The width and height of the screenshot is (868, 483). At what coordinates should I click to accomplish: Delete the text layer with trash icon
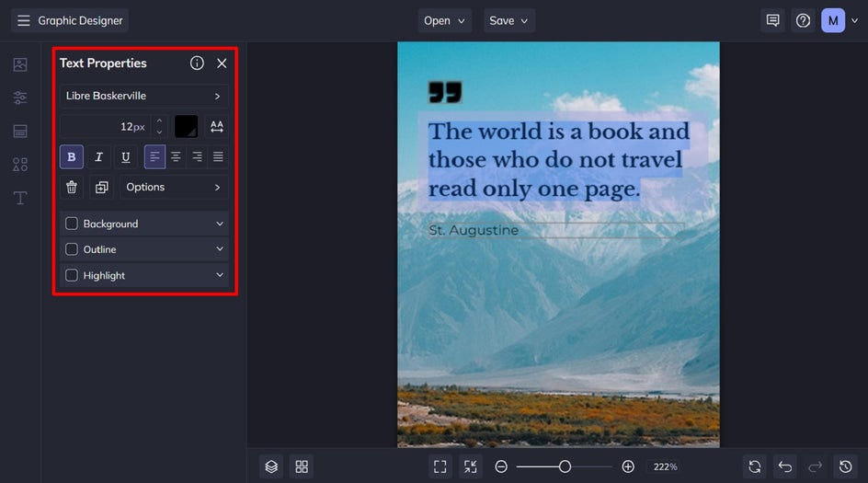click(72, 187)
